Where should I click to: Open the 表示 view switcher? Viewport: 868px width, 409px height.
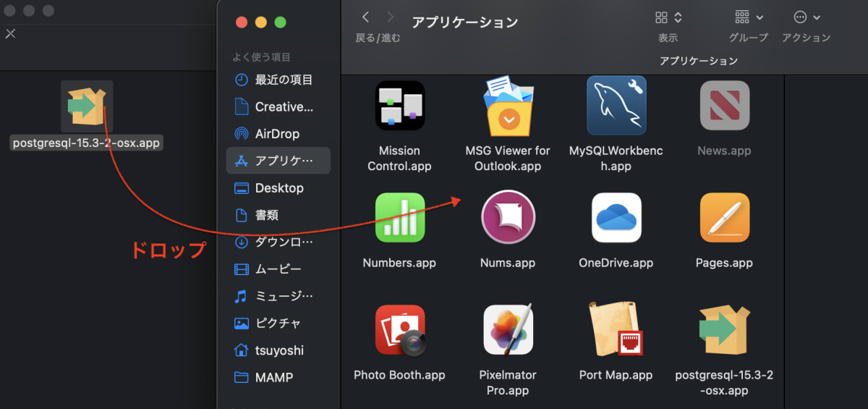668,17
